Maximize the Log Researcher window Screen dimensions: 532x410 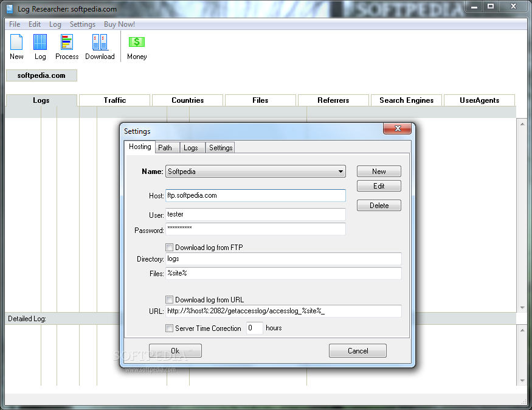[x=491, y=7]
